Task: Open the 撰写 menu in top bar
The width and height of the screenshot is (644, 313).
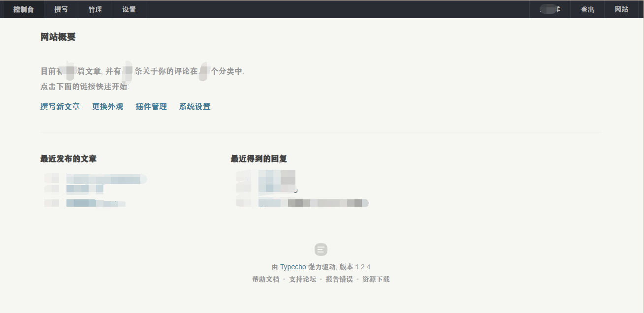Action: pos(61,9)
